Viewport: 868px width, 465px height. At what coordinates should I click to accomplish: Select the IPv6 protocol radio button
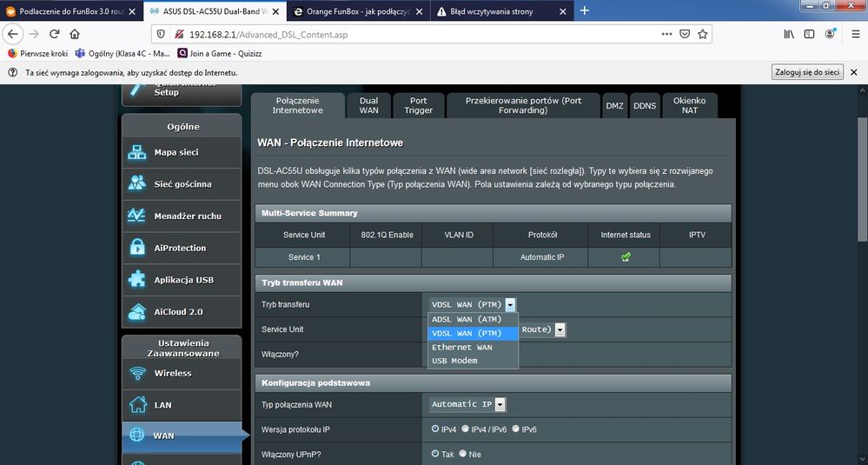(x=515, y=429)
